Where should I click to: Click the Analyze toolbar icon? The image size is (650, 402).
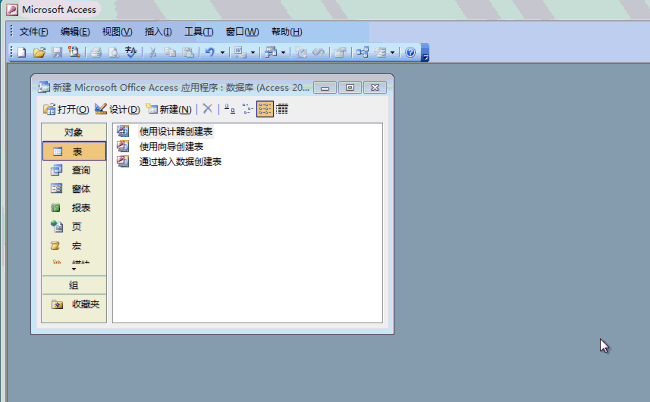(x=271, y=53)
